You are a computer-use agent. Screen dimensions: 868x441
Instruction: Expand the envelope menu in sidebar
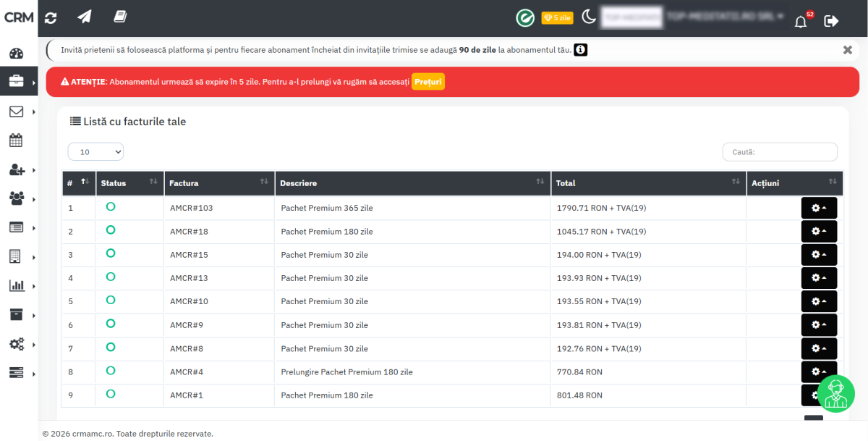[17, 112]
